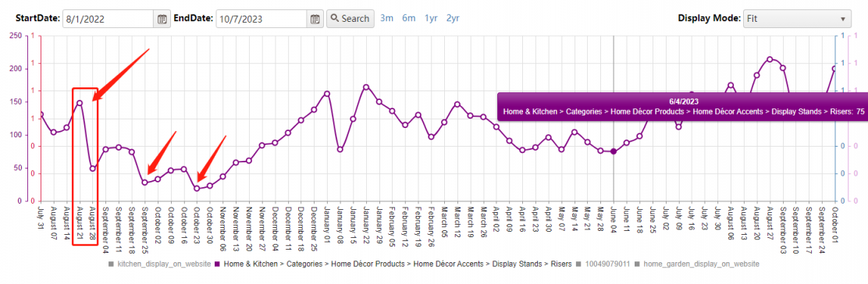Click the 'Display Mode:' label
The image size is (868, 284).
[709, 18]
